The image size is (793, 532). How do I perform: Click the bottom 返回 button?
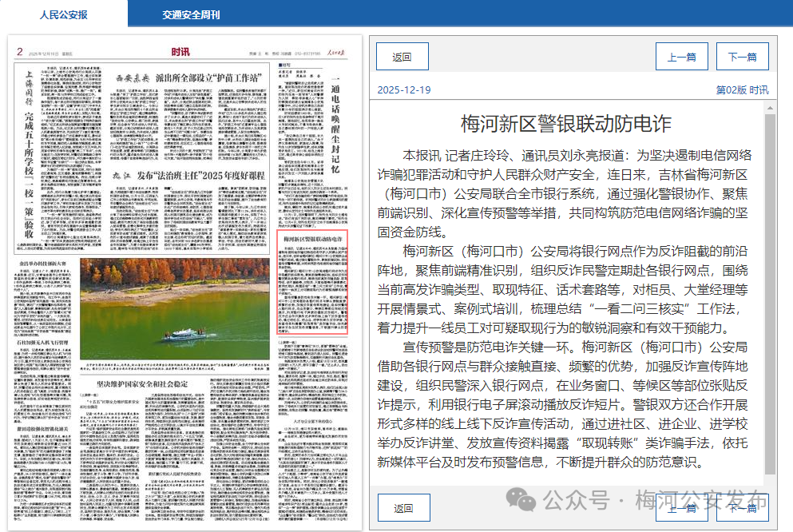[402, 508]
